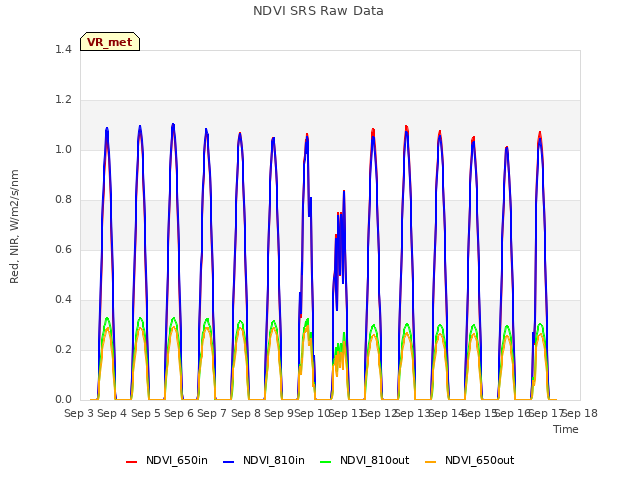
Task: Click the VR_met label box
Action: 110,42
